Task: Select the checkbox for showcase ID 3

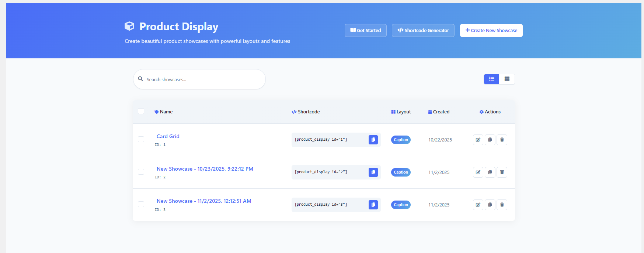Action: tap(141, 204)
